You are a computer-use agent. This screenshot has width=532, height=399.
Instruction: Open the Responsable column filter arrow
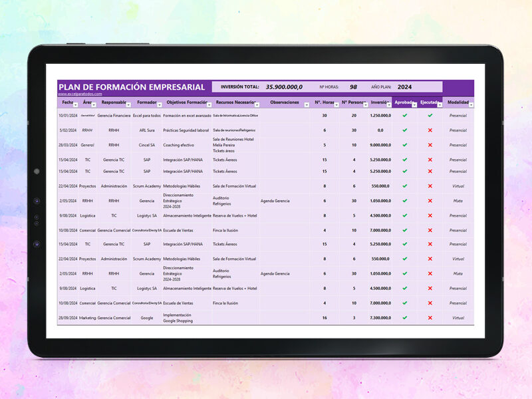[x=128, y=105]
